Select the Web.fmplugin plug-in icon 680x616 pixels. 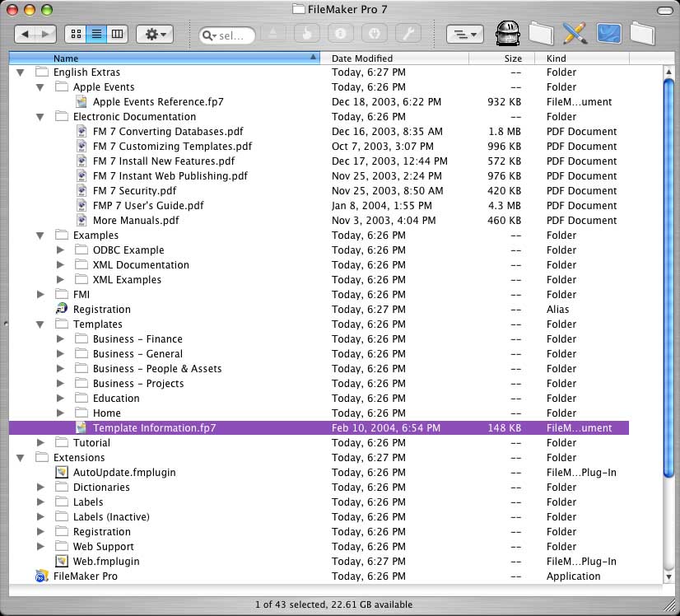tap(62, 561)
